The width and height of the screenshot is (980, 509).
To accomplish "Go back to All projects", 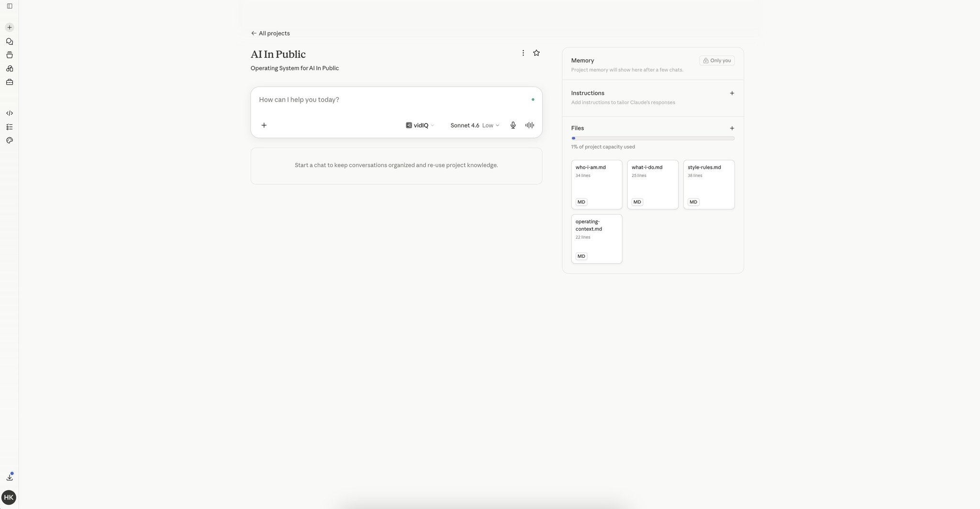I will 270,33.
